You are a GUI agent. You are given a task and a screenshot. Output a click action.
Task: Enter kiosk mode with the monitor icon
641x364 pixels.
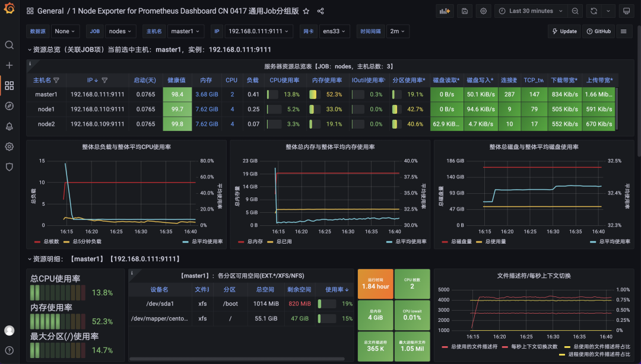tap(626, 10)
